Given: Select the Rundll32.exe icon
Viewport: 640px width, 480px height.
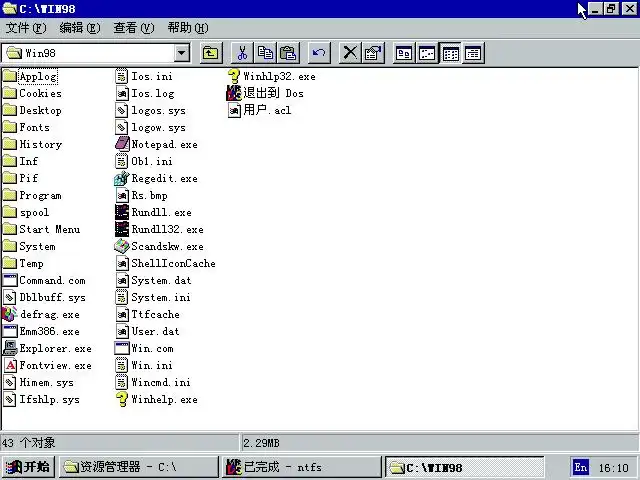Looking at the screenshot, I should pyautogui.click(x=122, y=229).
